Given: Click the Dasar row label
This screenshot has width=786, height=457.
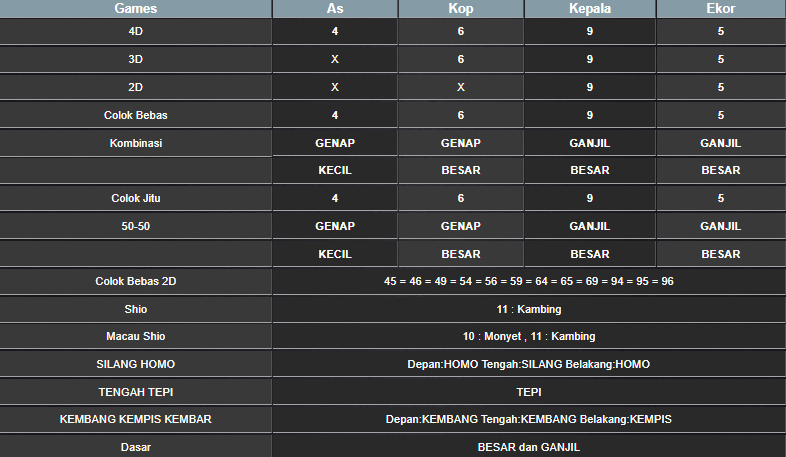Looking at the screenshot, I should tap(135, 447).
